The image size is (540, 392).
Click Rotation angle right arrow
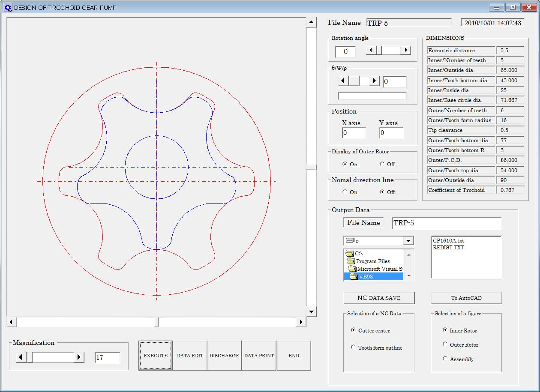pyautogui.click(x=405, y=51)
